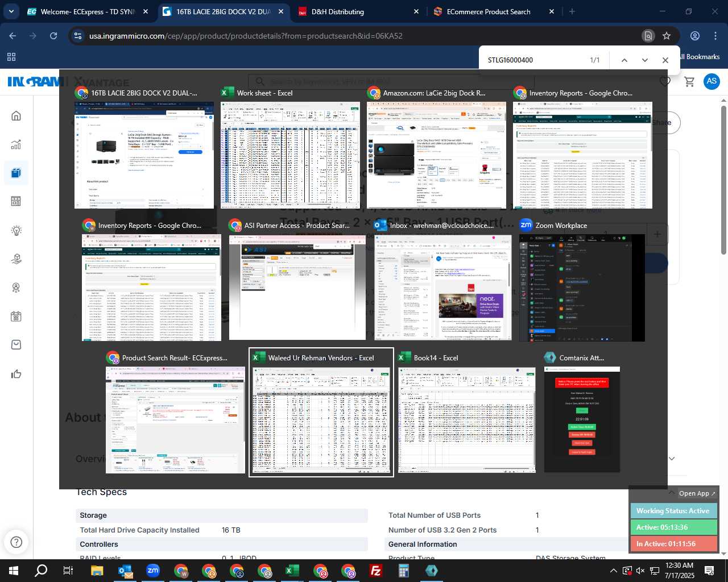
Task: Open Windows taskbar search
Action: coord(41,571)
